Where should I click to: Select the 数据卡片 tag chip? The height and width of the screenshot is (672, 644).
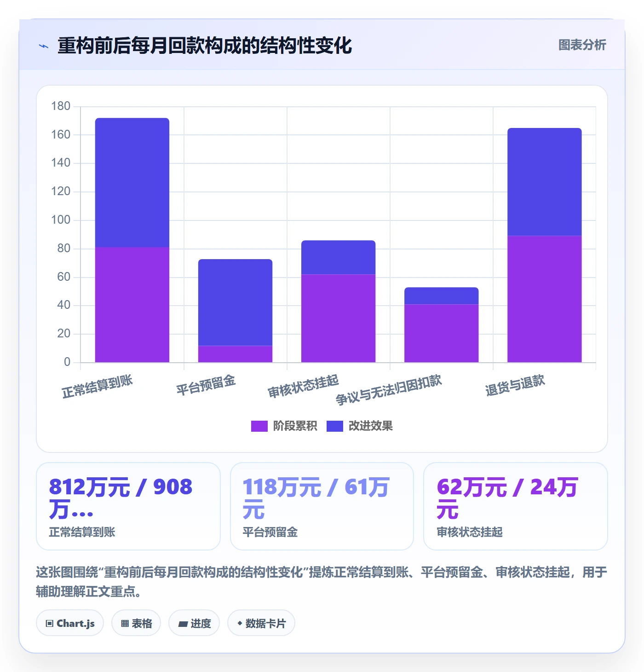click(261, 623)
